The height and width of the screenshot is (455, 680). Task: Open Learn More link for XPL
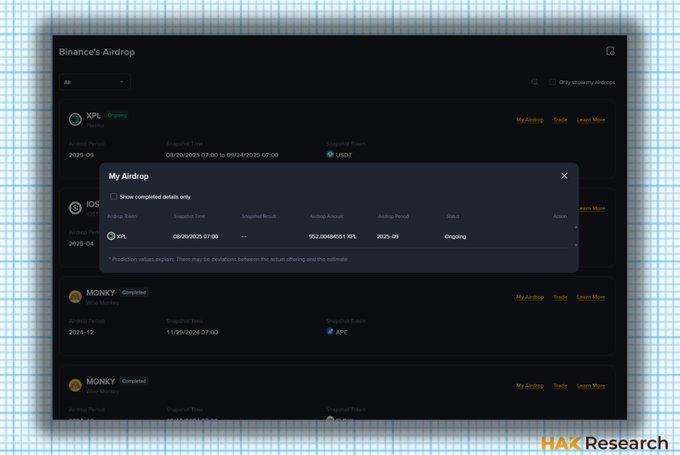tap(591, 120)
